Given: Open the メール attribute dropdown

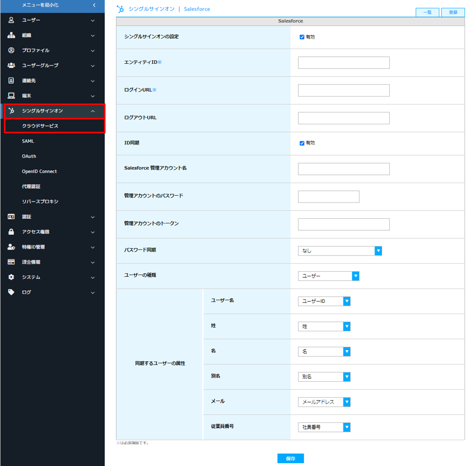Looking at the screenshot, I should coord(324,402).
